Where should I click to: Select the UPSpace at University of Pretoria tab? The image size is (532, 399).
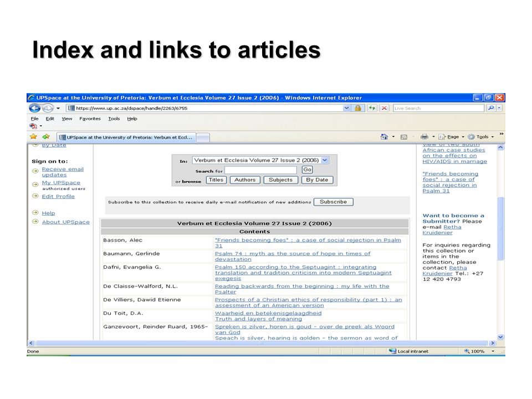coord(126,137)
